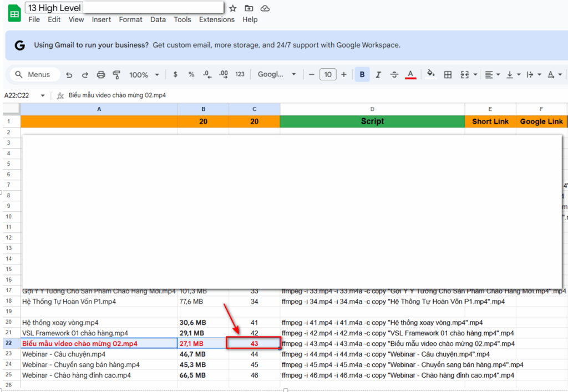Open the Edit menu
The image size is (568, 392).
click(x=54, y=19)
